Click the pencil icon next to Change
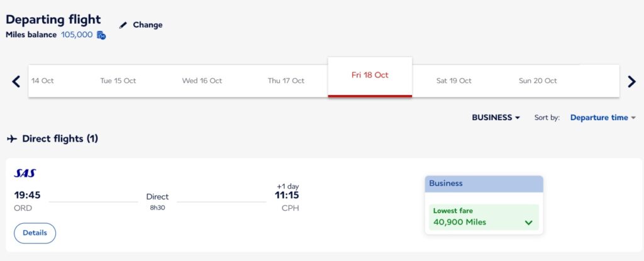The image size is (644, 261). pyautogui.click(x=123, y=26)
